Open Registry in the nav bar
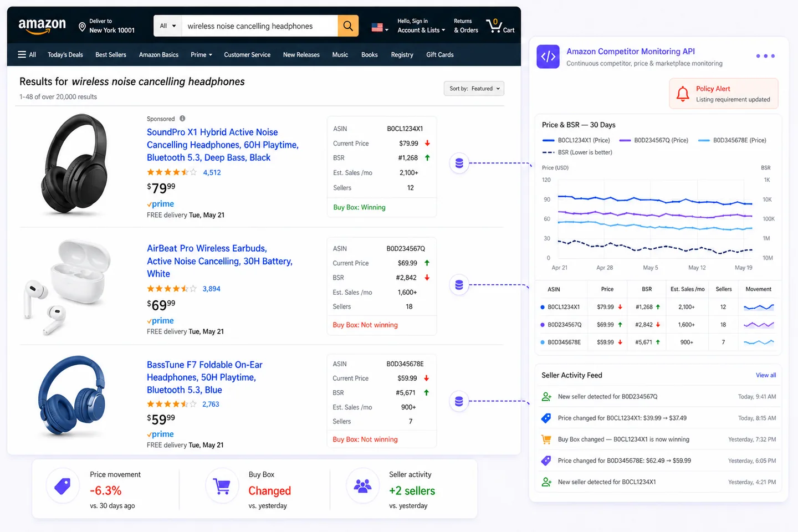The width and height of the screenshot is (798, 532). [402, 55]
